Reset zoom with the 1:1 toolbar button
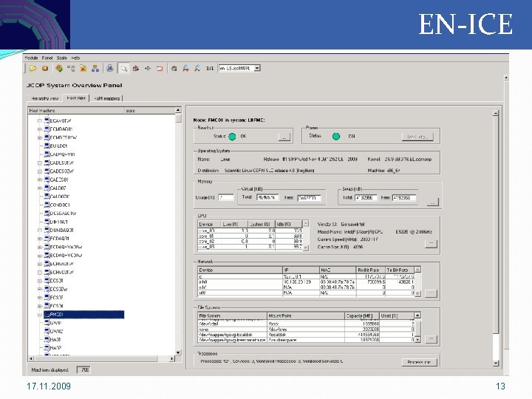 point(210,69)
